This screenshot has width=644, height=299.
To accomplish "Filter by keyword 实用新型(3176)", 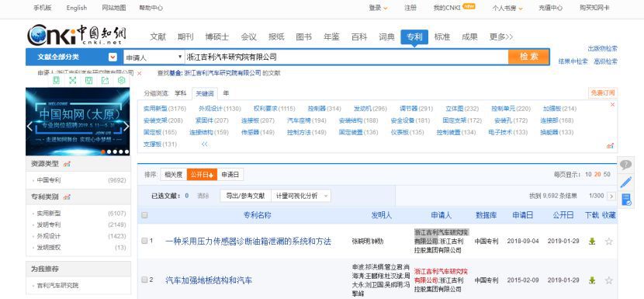I will pos(164,109).
